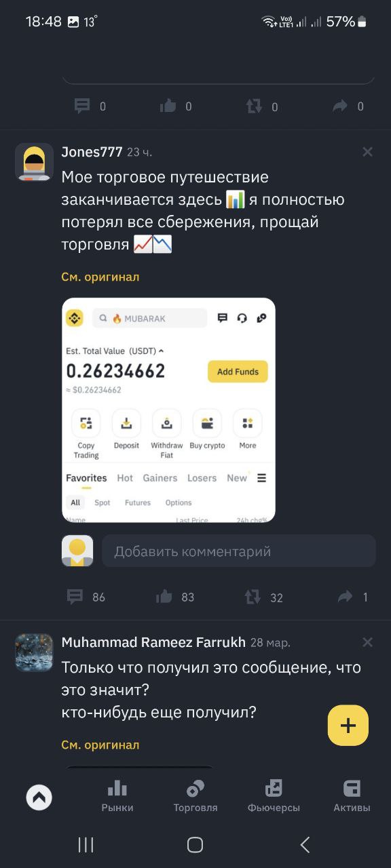The width and height of the screenshot is (391, 868).
Task: Tap the scroll-to-top arrow icon
Action: point(39,797)
